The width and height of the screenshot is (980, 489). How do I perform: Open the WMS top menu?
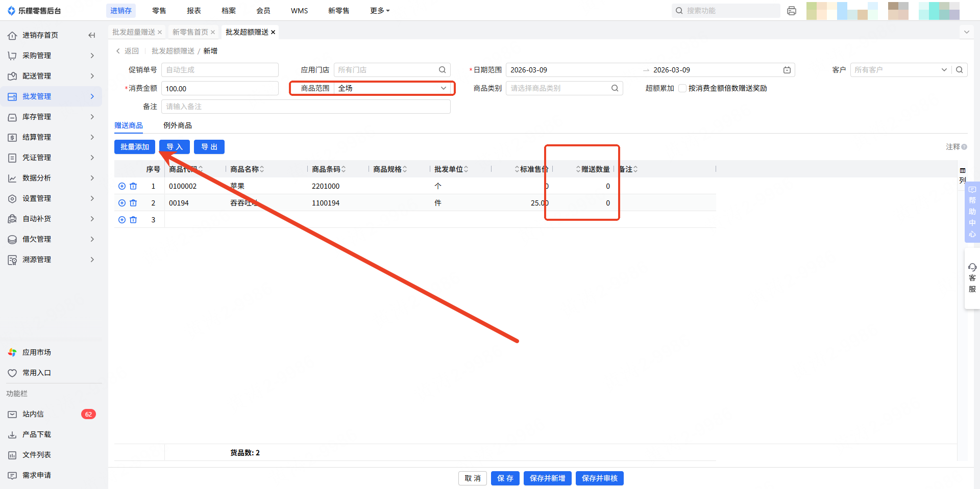[300, 11]
